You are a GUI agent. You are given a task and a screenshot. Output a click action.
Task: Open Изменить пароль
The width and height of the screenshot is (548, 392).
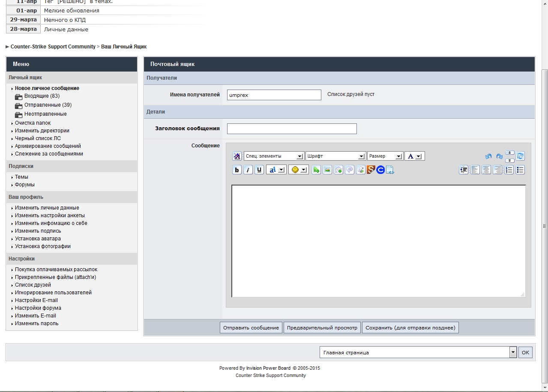click(x=37, y=323)
